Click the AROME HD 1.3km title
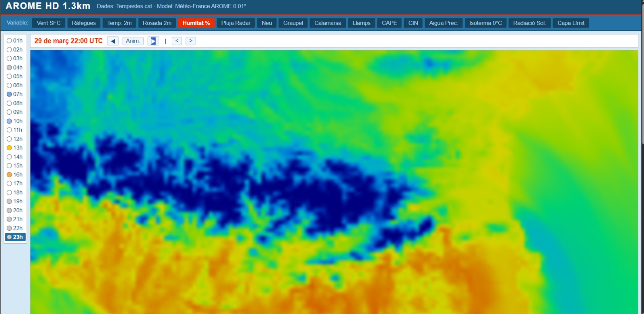 [x=48, y=6]
